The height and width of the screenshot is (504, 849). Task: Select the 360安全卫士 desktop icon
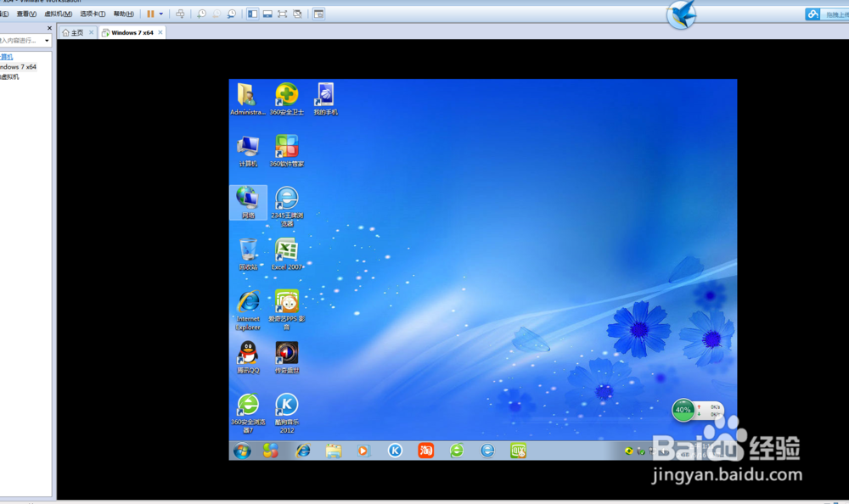click(x=286, y=99)
